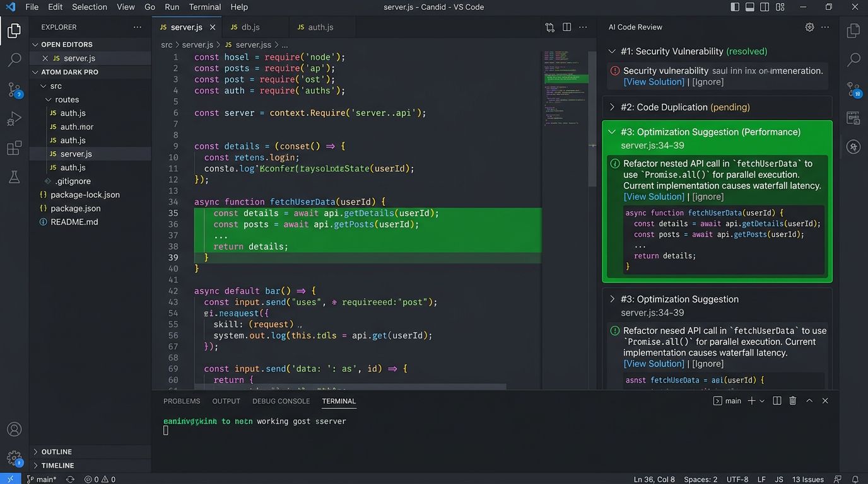Click Ln 36, Col 8 in status bar
This screenshot has width=868, height=484.
654,480
